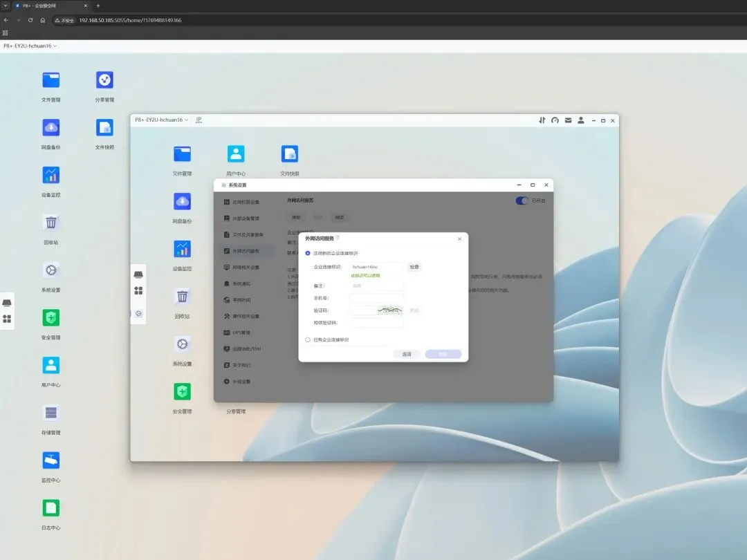Screen dimensions: 747x560
Task: Open 安全管理 shield icon inside inner P8+ window
Action: click(x=182, y=391)
